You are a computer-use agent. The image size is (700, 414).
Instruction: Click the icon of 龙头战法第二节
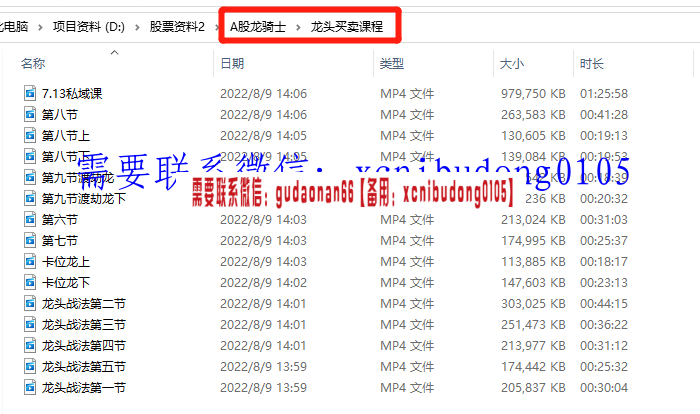(x=30, y=303)
